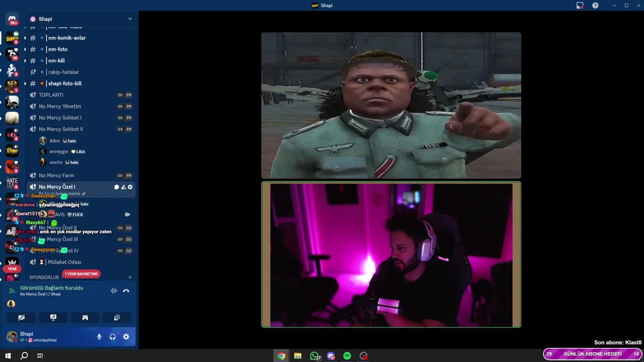The height and width of the screenshot is (362, 644).
Task: Open Task View on taskbar
Action: (40, 356)
